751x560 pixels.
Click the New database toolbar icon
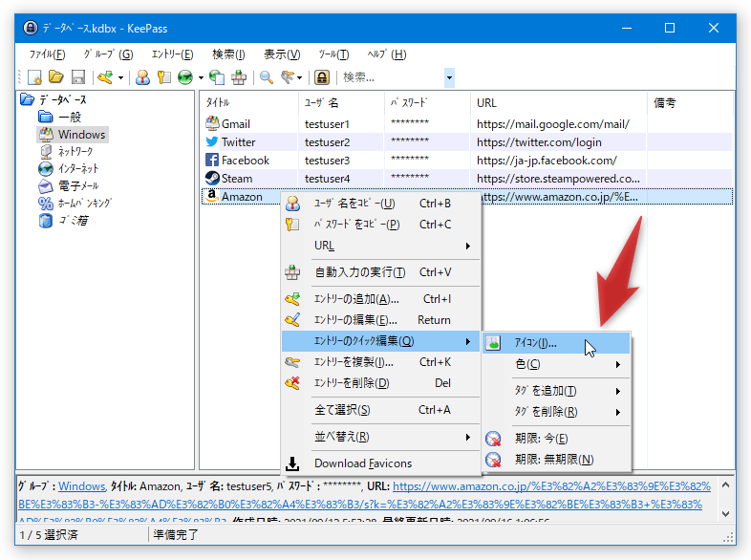click(34, 77)
